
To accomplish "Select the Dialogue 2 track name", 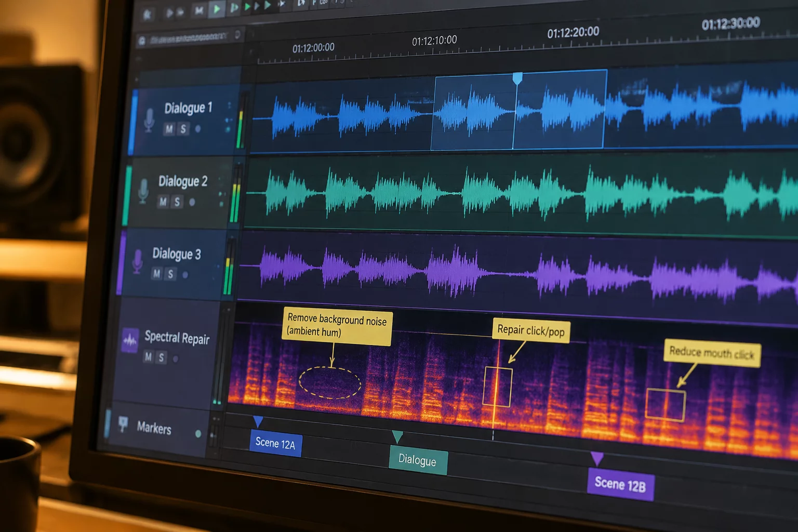I will (x=182, y=181).
